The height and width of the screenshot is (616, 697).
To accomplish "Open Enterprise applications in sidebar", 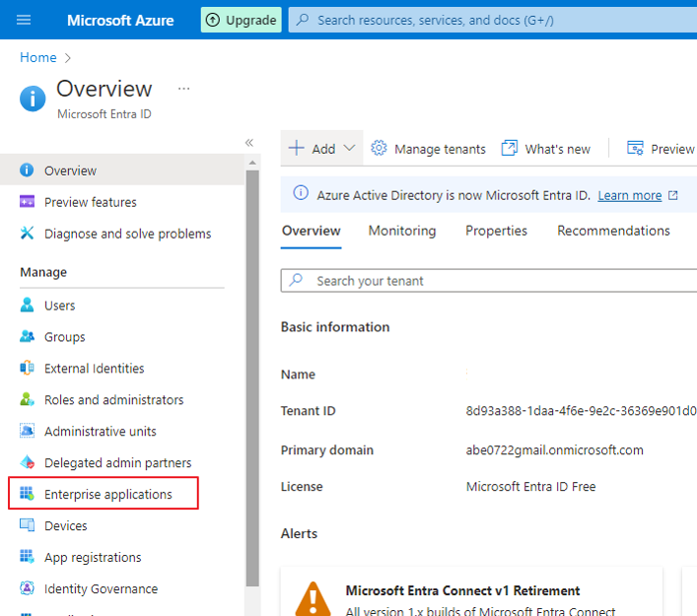I will (107, 495).
